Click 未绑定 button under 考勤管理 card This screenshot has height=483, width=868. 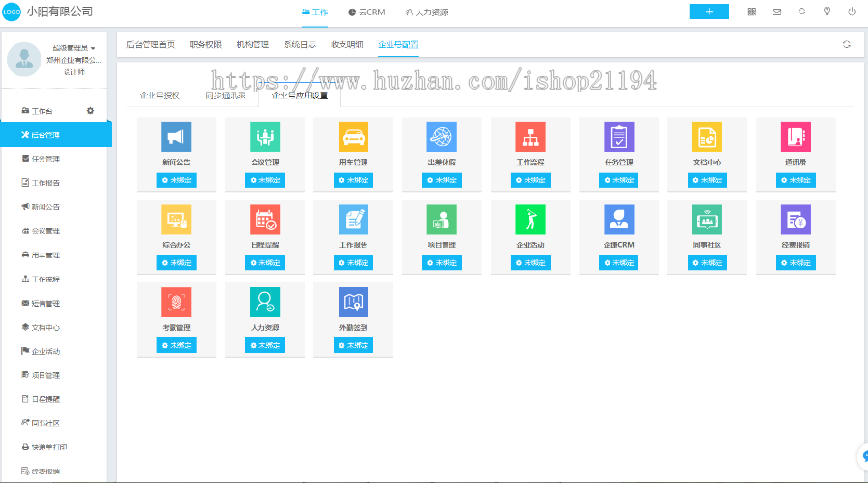176,345
